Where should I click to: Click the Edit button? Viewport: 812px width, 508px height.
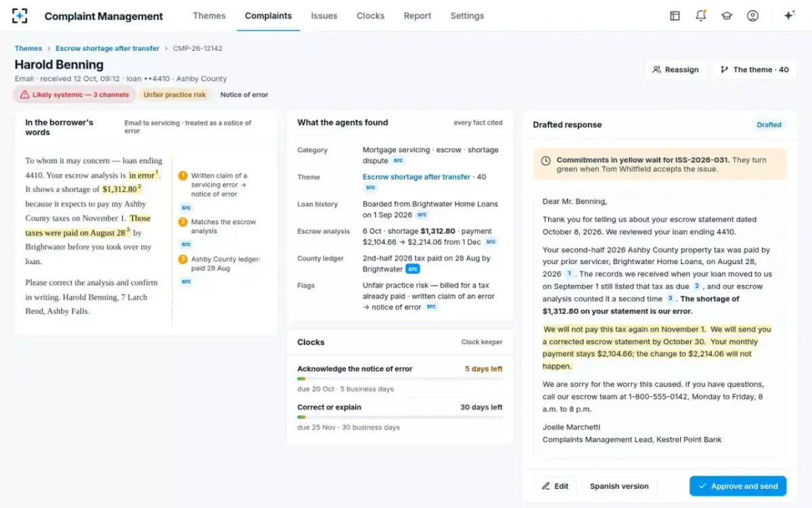coord(555,486)
